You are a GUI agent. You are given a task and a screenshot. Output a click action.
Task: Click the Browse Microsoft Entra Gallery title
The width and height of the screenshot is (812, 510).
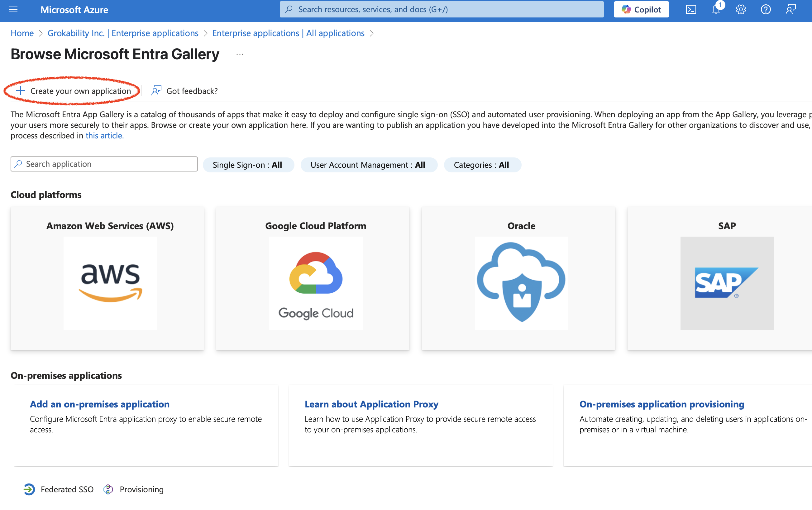pos(115,54)
